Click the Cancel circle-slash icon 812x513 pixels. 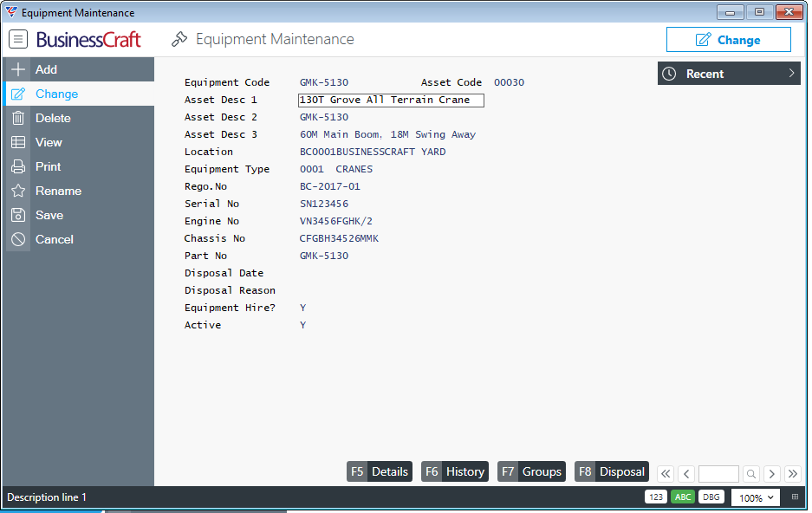18,239
